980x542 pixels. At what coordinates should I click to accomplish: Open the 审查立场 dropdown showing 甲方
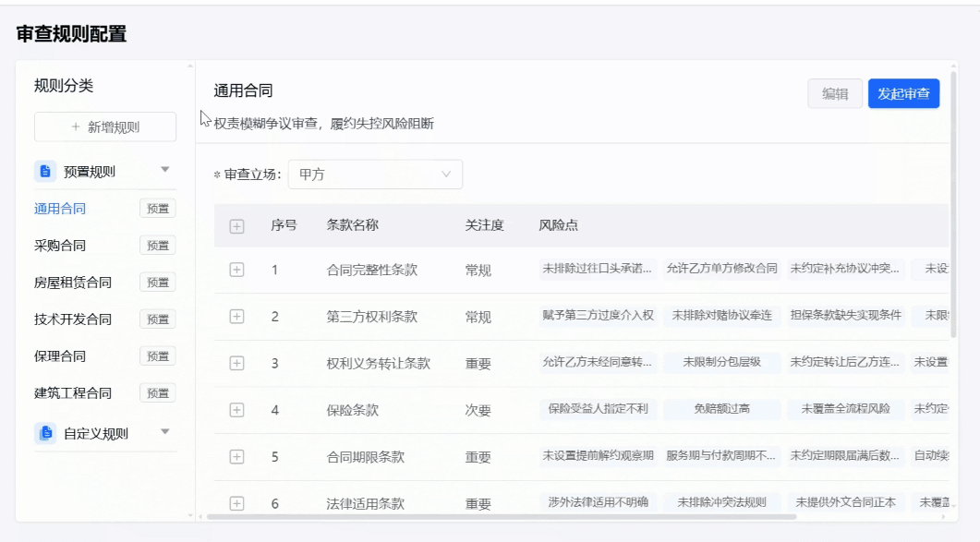point(374,174)
